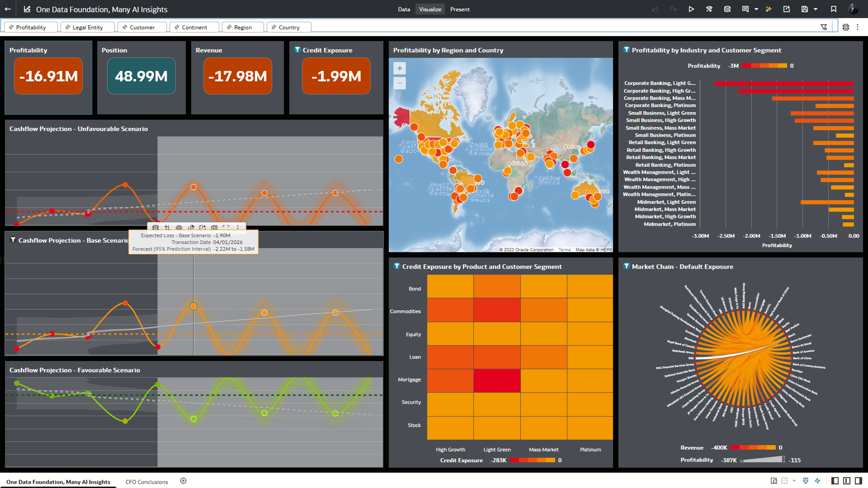Click the refresh data database icon
This screenshot has width=868, height=488.
[727, 9]
